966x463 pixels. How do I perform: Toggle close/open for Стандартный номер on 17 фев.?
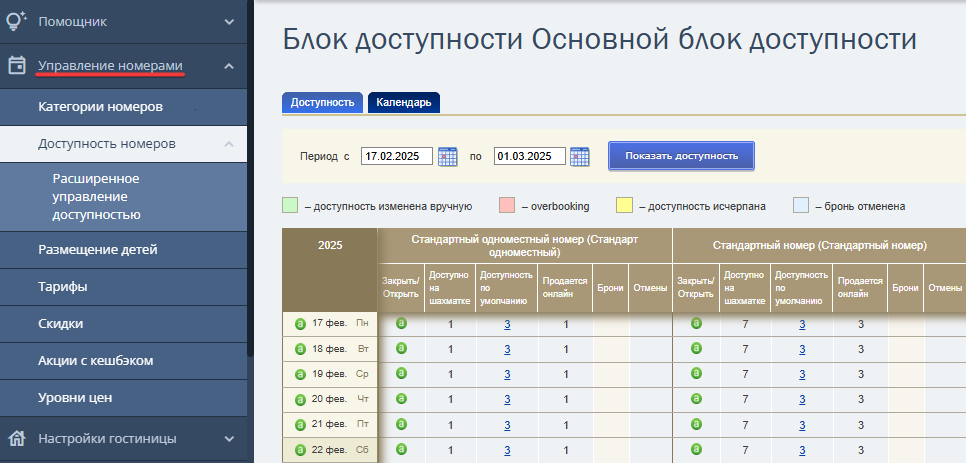[696, 323]
